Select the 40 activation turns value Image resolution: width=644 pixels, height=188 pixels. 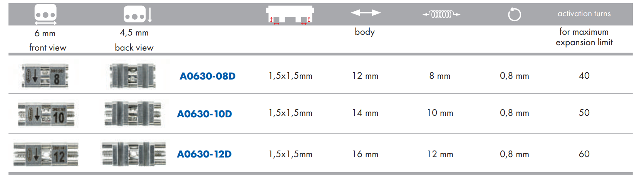pyautogui.click(x=584, y=76)
